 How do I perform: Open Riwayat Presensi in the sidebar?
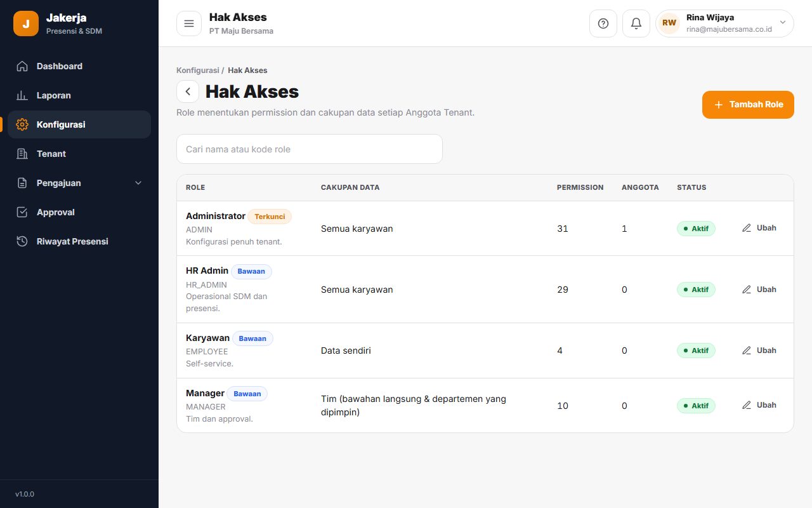[79, 241]
